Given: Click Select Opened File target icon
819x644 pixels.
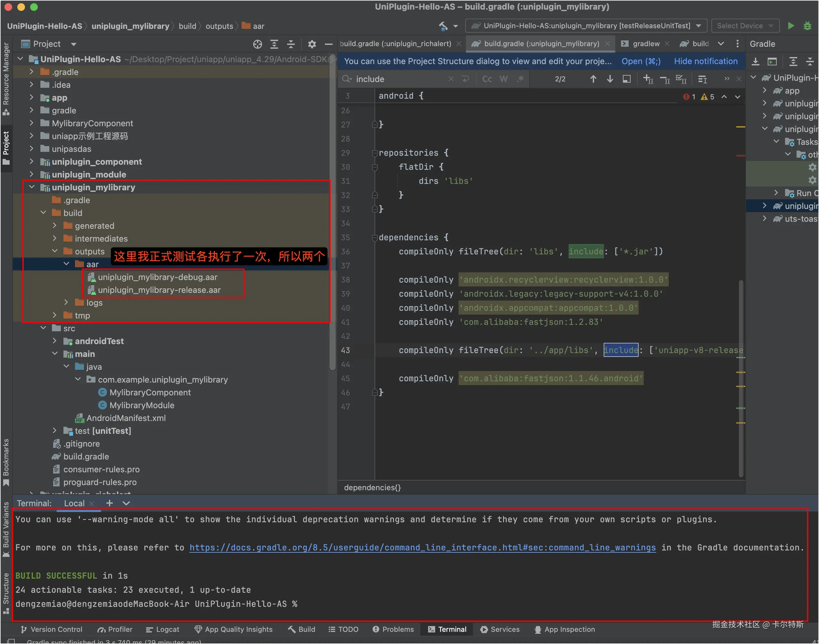Looking at the screenshot, I should (x=257, y=44).
